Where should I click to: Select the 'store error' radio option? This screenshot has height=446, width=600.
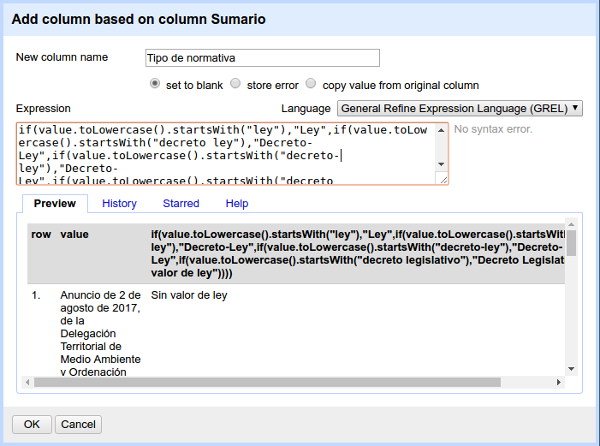[235, 85]
